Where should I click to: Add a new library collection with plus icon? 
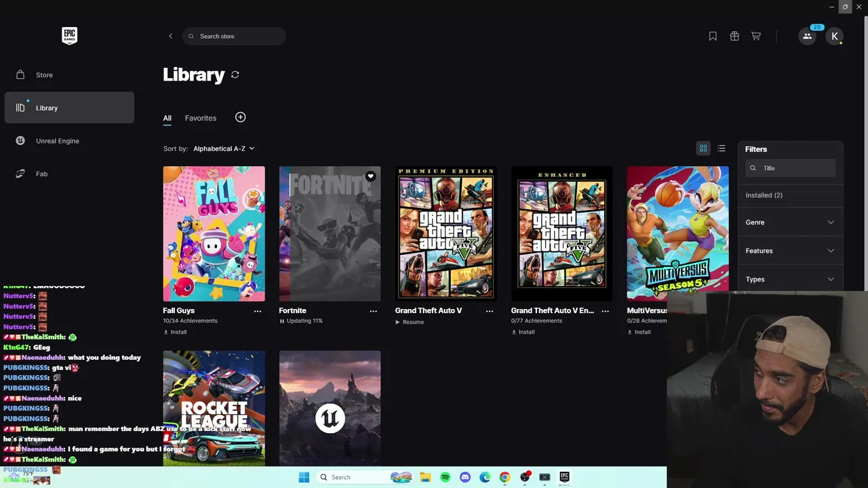[240, 117]
